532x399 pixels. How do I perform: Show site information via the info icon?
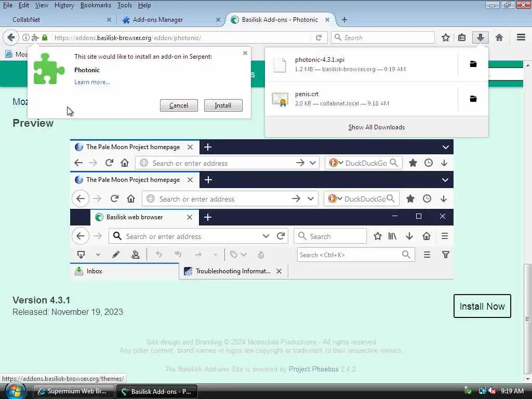tap(26, 37)
